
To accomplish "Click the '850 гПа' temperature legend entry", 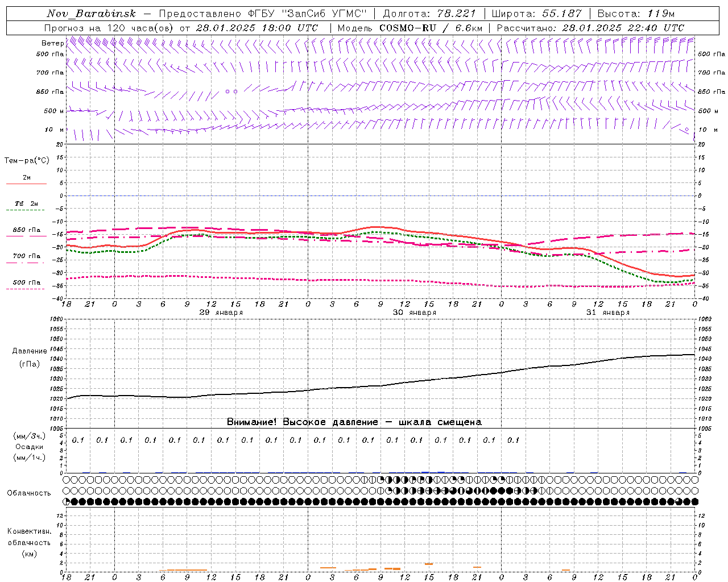I will pos(27,230).
